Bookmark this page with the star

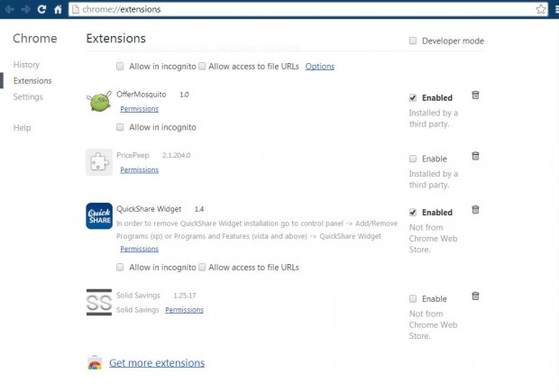coord(540,9)
